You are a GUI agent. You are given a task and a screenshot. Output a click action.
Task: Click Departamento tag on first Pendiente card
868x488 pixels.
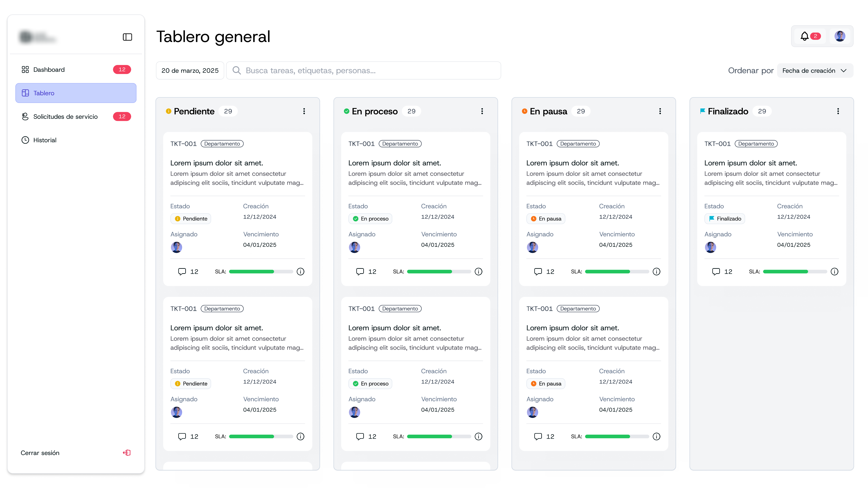tap(222, 144)
